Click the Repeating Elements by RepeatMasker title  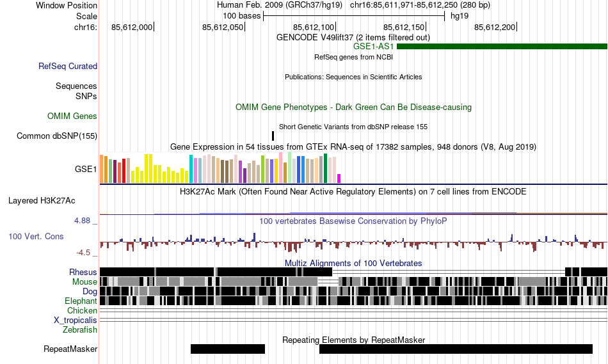pyautogui.click(x=354, y=340)
